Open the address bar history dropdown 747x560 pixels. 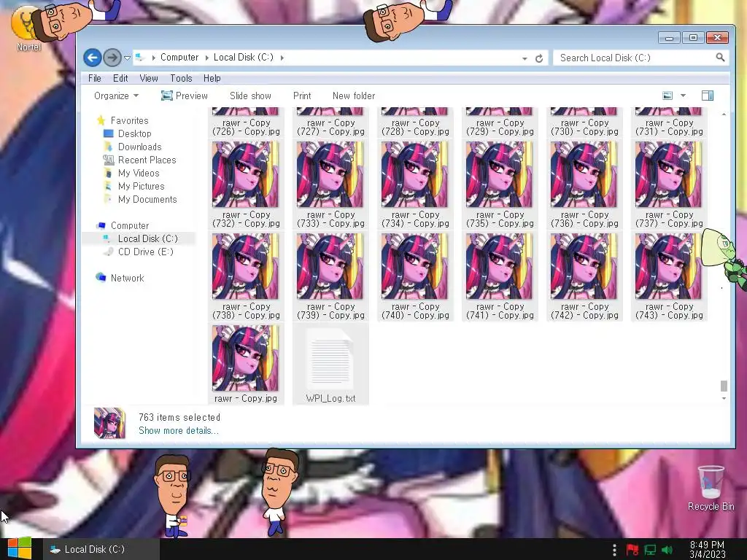(525, 58)
